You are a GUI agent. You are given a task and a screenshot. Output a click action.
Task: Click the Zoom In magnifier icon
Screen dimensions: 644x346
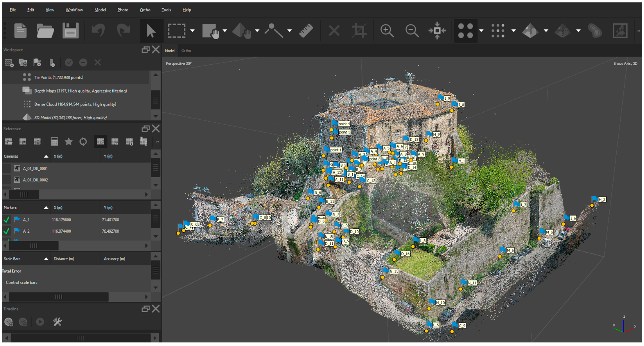pos(387,31)
